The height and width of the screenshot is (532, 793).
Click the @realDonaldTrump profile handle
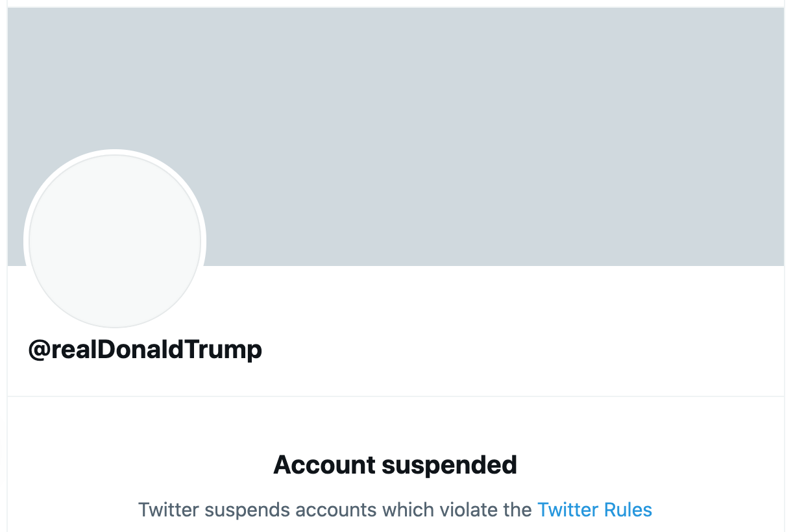point(145,349)
